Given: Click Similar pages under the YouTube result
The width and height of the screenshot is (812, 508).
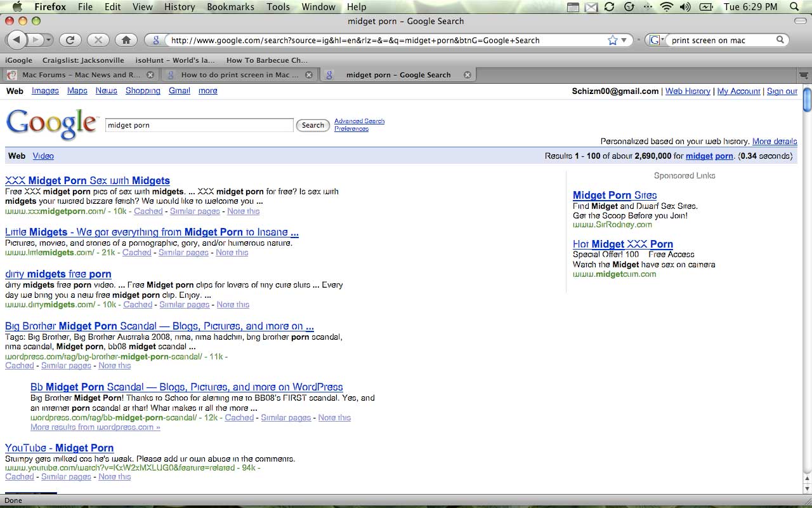Looking at the screenshot, I should [66, 476].
